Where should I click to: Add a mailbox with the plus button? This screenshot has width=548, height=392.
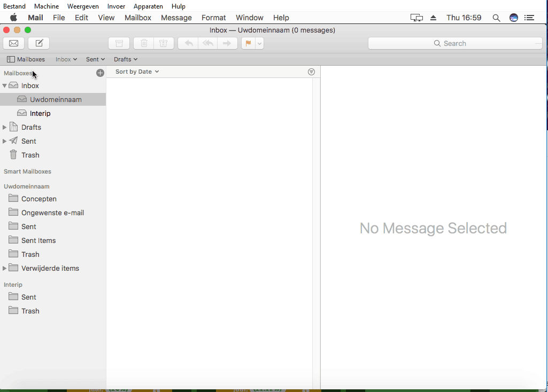tap(100, 73)
